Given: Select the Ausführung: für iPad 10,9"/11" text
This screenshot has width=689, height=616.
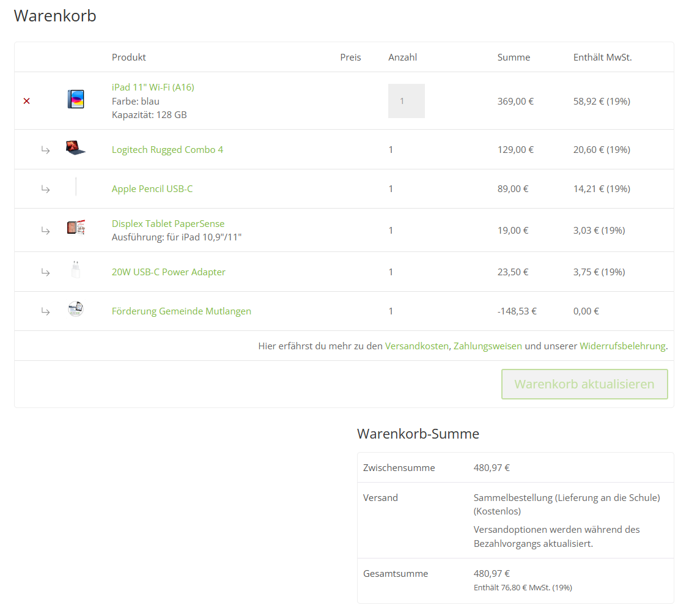Looking at the screenshot, I should 177,237.
